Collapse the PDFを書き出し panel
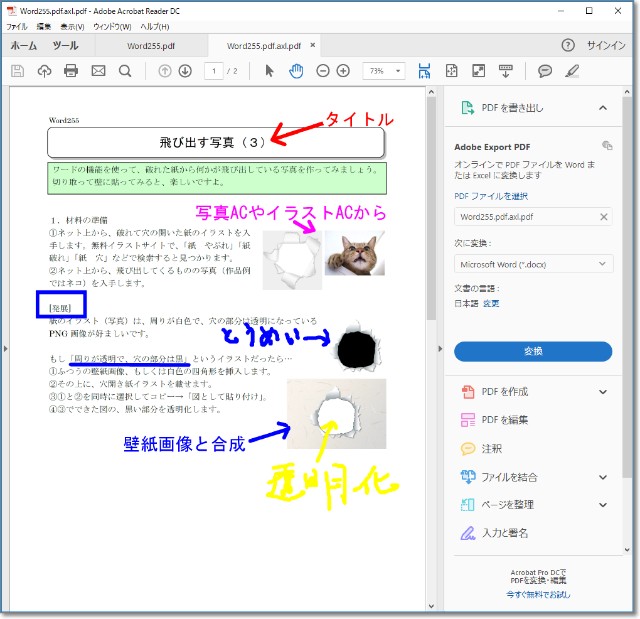Image resolution: width=640 pixels, height=619 pixels. (x=603, y=107)
